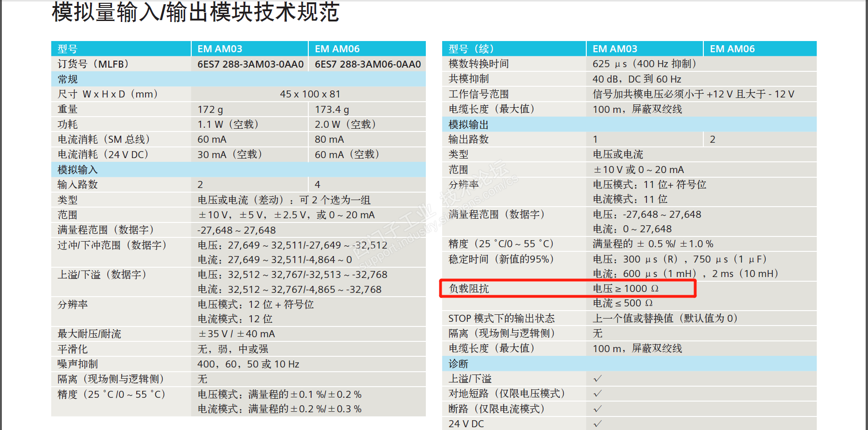Click the "工作信号范围" row label

click(479, 94)
